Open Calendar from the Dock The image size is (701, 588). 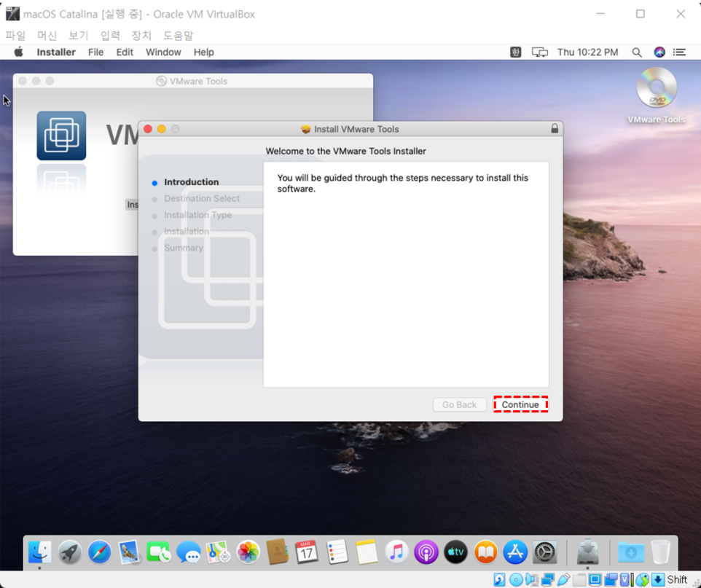click(x=307, y=552)
